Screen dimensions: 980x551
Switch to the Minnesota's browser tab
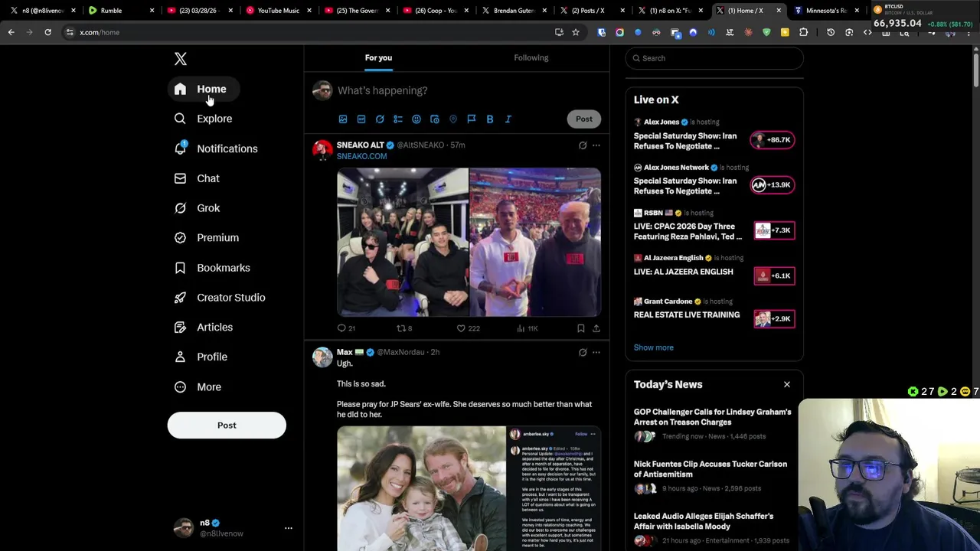825,11
